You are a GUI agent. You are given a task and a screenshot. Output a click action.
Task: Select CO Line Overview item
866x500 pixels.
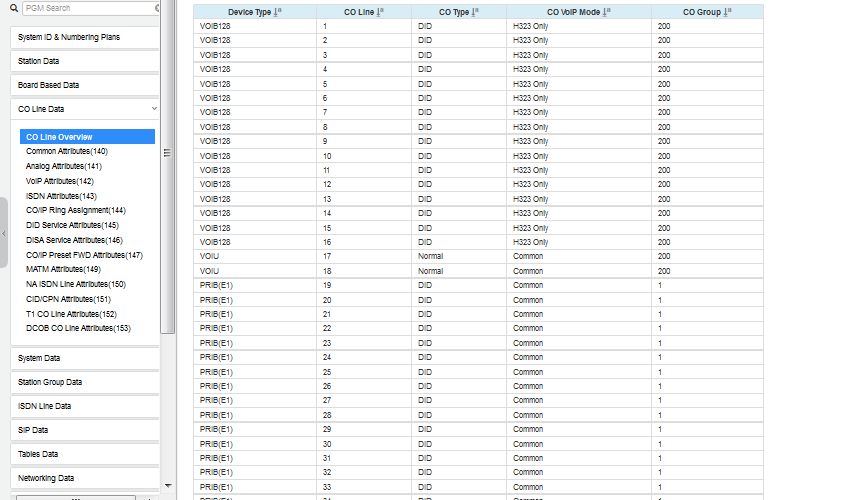(60, 137)
